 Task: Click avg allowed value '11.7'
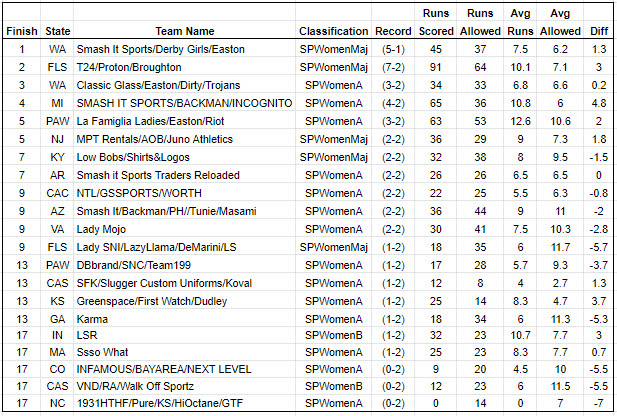[560, 247]
